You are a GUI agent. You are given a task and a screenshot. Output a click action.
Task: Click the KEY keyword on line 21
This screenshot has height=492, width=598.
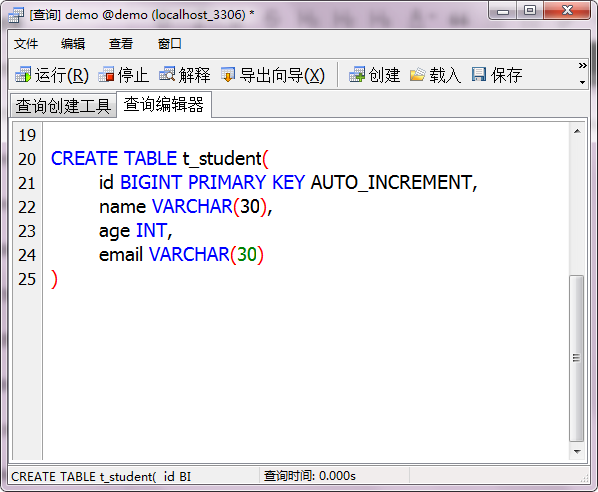pyautogui.click(x=288, y=182)
